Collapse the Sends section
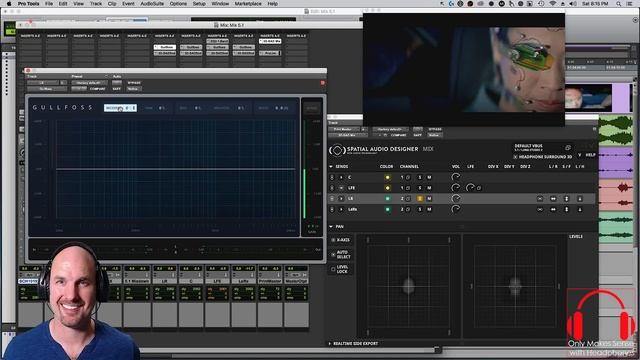Screen dimensions: 640x360 331,167
